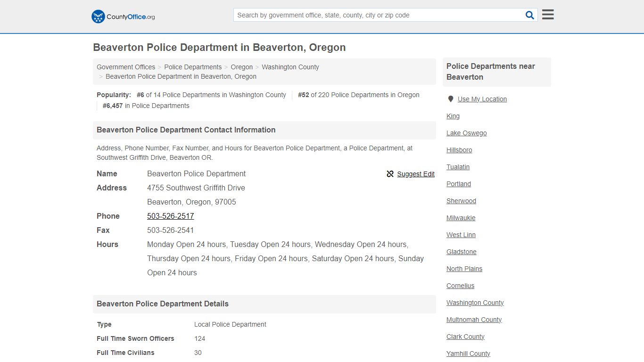Click the magnifier search icon

click(x=530, y=15)
